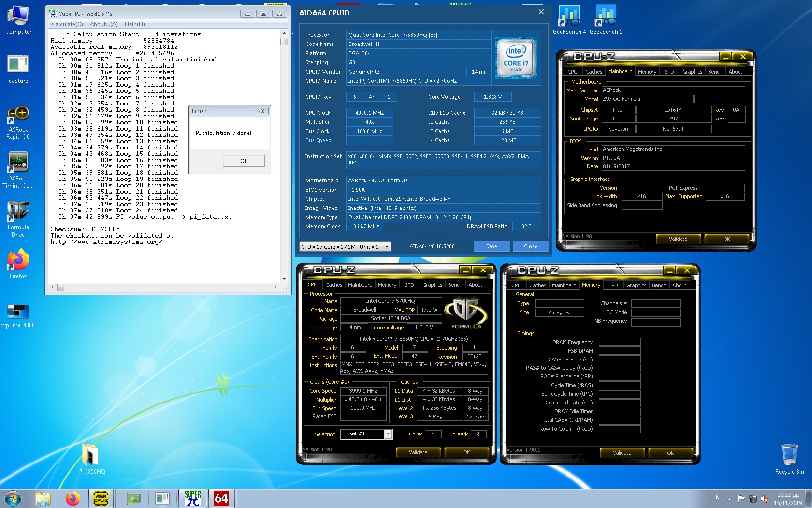Open Help menu in Super PI
The width and height of the screenshot is (812, 508).
click(x=135, y=24)
